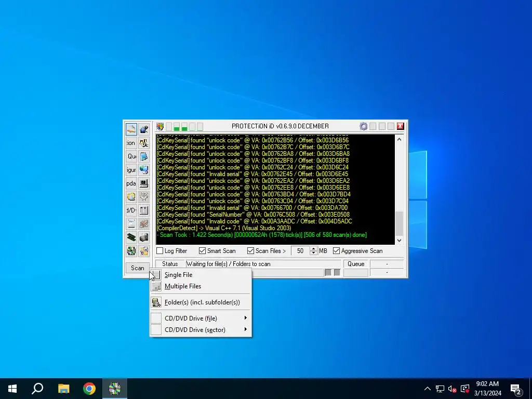Uncheck the Smart Scan option
Image resolution: width=532 pixels, height=399 pixels.
[x=203, y=251]
